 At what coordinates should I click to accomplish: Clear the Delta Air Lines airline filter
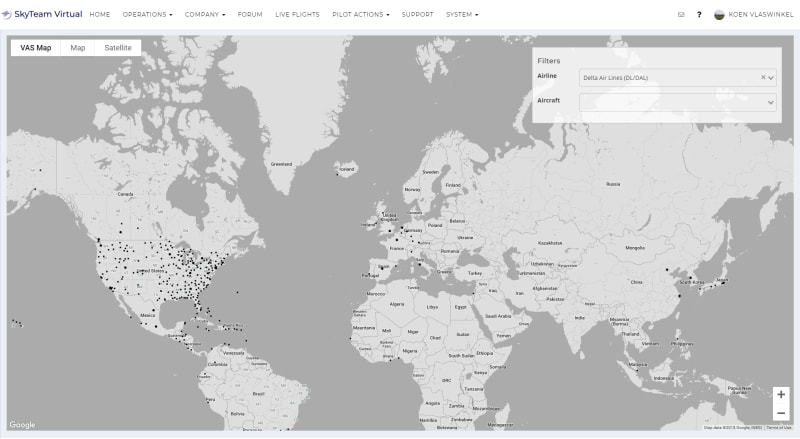tap(763, 78)
